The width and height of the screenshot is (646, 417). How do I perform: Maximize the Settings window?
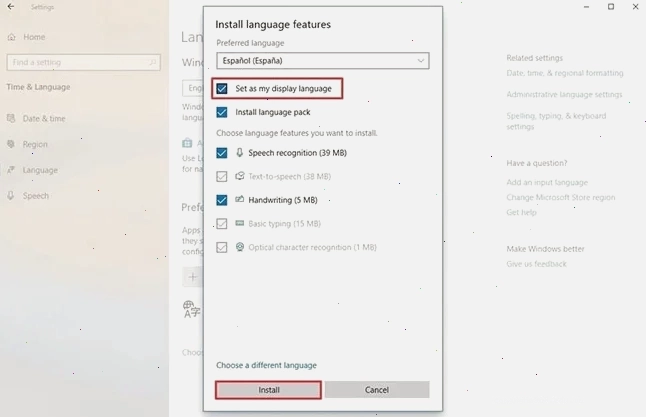[x=611, y=7]
